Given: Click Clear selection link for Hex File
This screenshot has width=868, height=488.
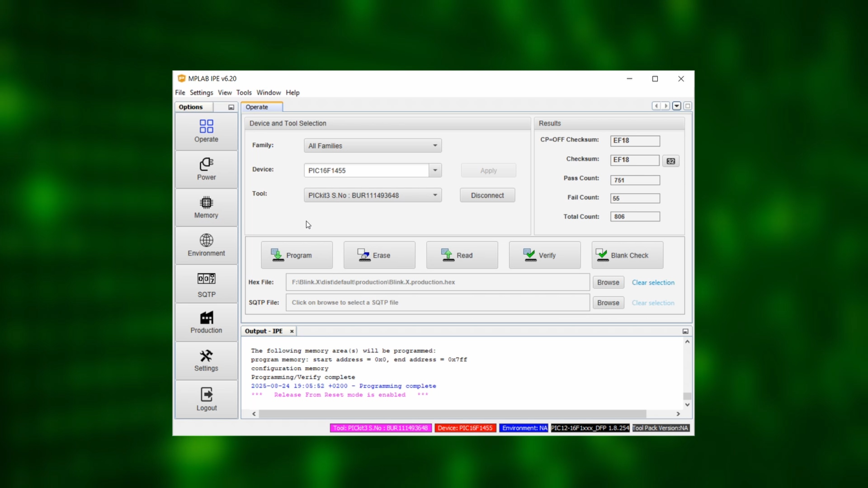Looking at the screenshot, I should coord(653,282).
